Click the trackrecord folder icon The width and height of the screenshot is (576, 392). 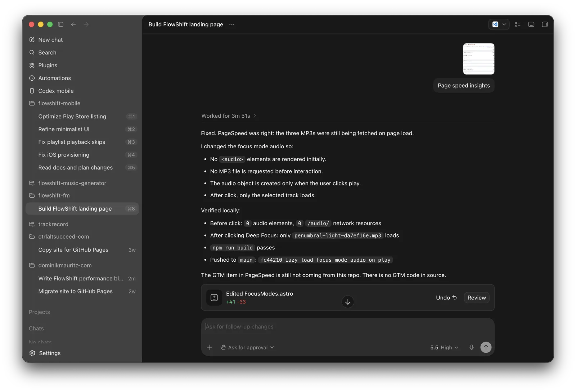click(32, 224)
